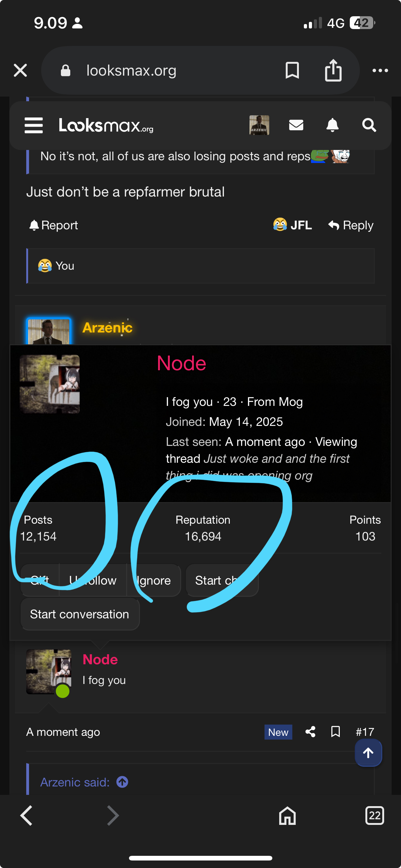The height and width of the screenshot is (868, 401).
Task: Open the user account avatar menu
Action: click(259, 125)
